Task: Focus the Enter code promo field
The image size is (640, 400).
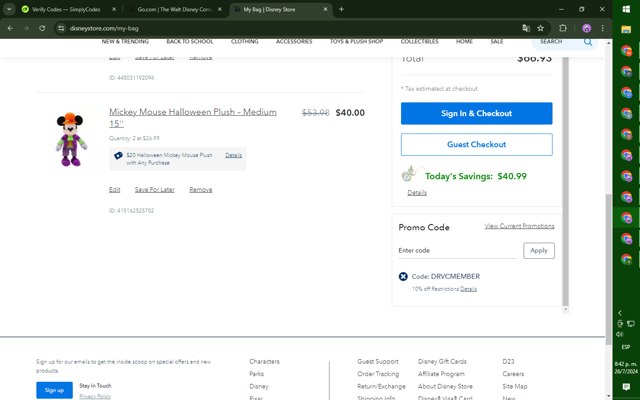Action: pyautogui.click(x=458, y=251)
